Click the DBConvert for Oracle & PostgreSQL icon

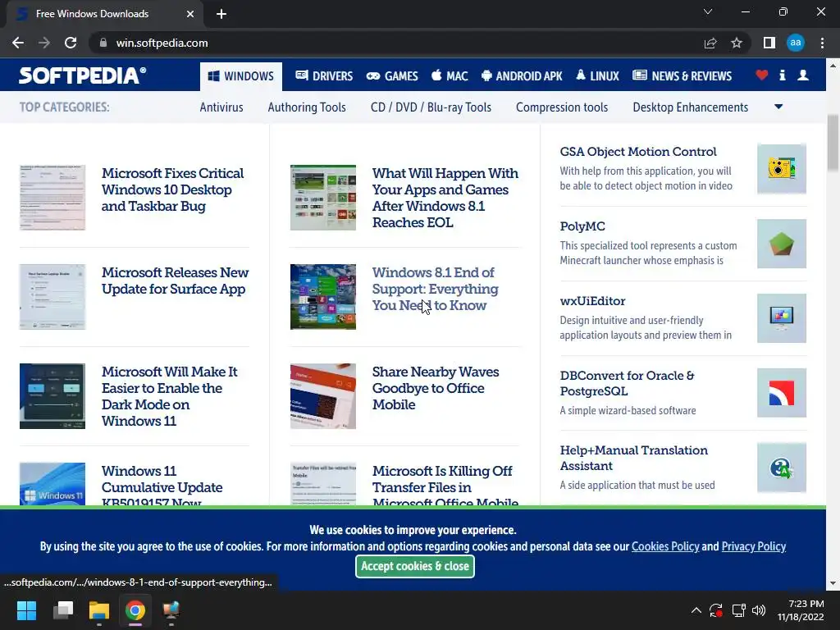pos(782,393)
